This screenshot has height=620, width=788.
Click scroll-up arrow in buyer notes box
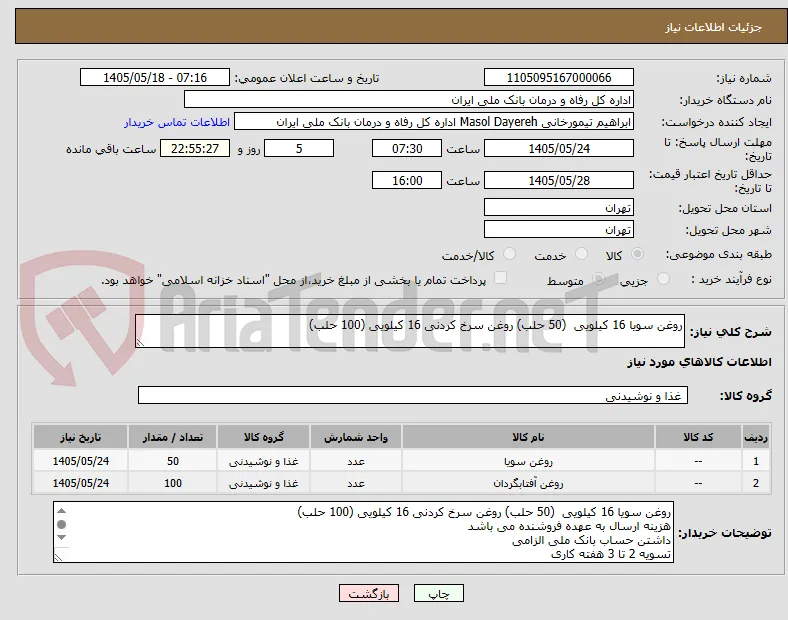point(61,511)
